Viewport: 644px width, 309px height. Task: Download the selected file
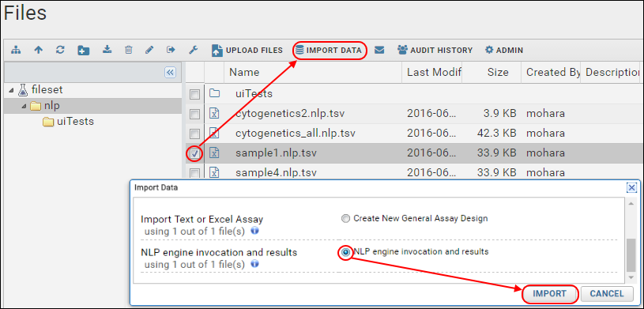107,50
